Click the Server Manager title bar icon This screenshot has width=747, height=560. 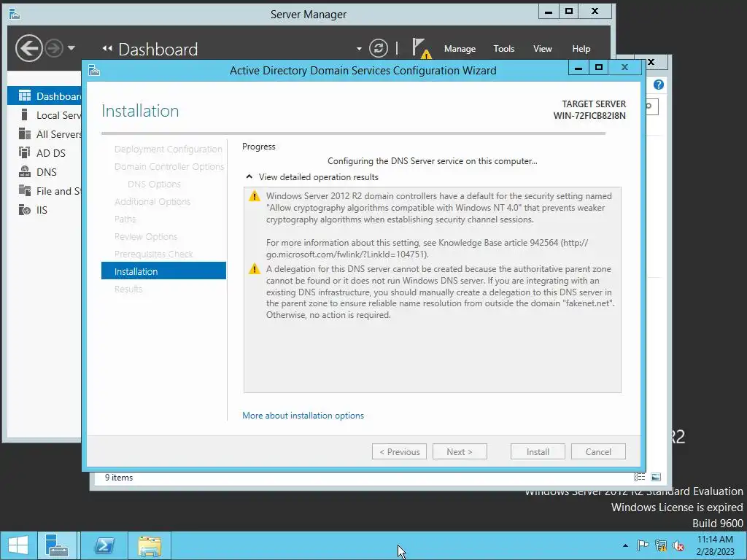click(x=15, y=15)
